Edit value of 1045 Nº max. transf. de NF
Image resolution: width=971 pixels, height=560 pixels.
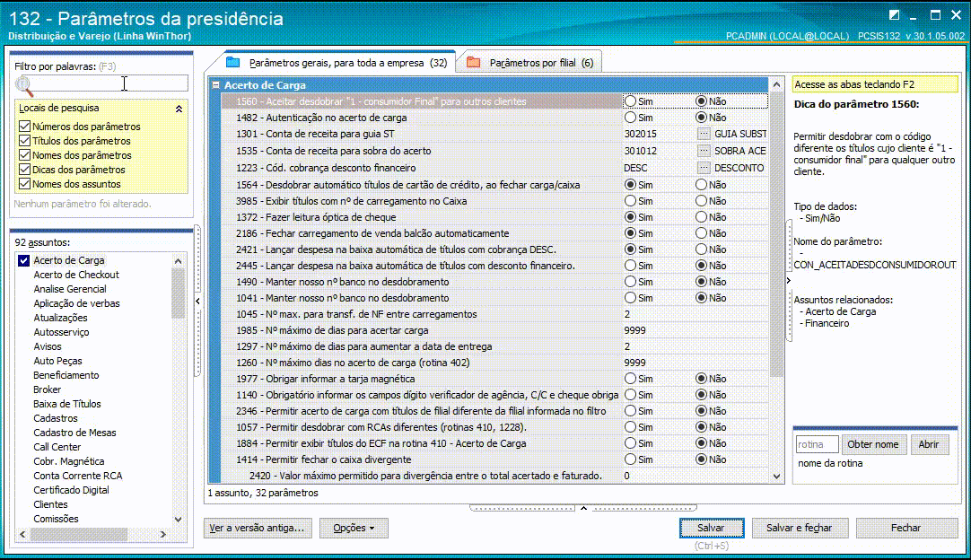(695, 314)
